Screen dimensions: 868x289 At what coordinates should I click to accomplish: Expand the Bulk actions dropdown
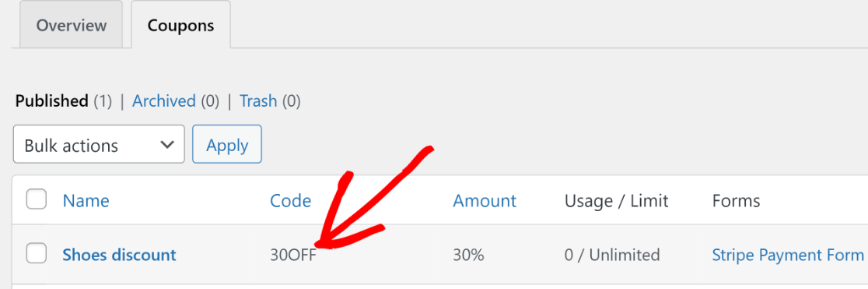pos(99,144)
